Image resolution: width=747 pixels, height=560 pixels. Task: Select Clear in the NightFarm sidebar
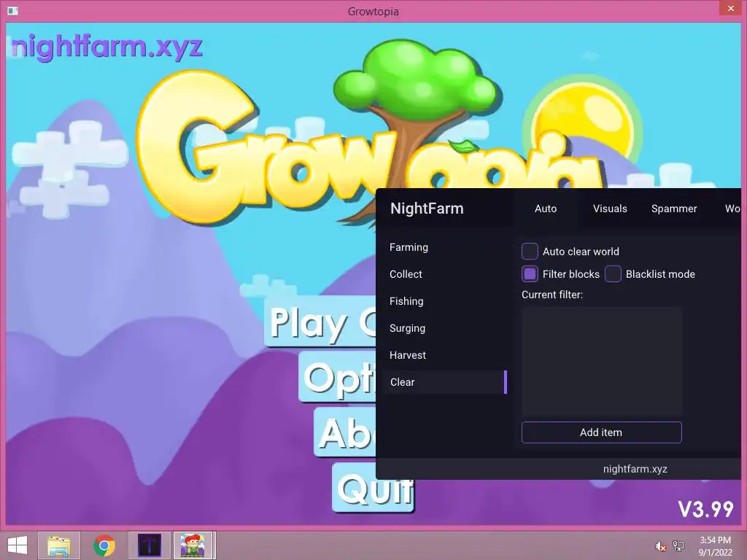(x=445, y=382)
